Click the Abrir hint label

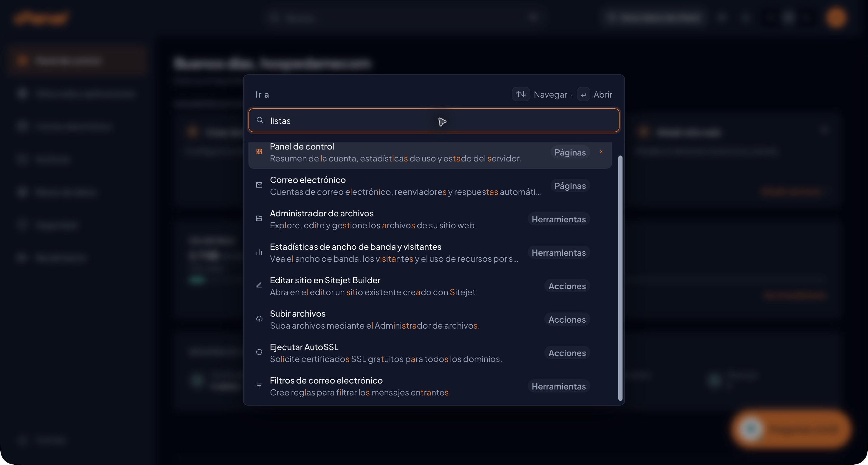click(x=603, y=94)
